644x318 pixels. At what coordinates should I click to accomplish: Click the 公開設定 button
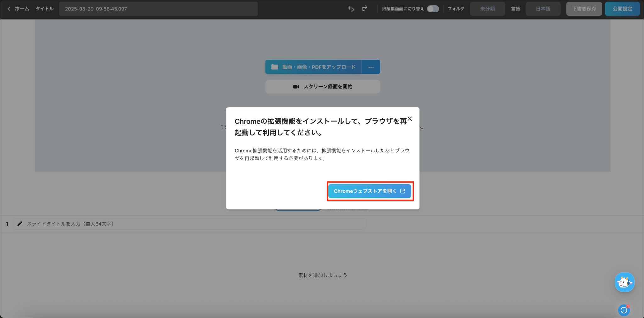click(x=622, y=9)
